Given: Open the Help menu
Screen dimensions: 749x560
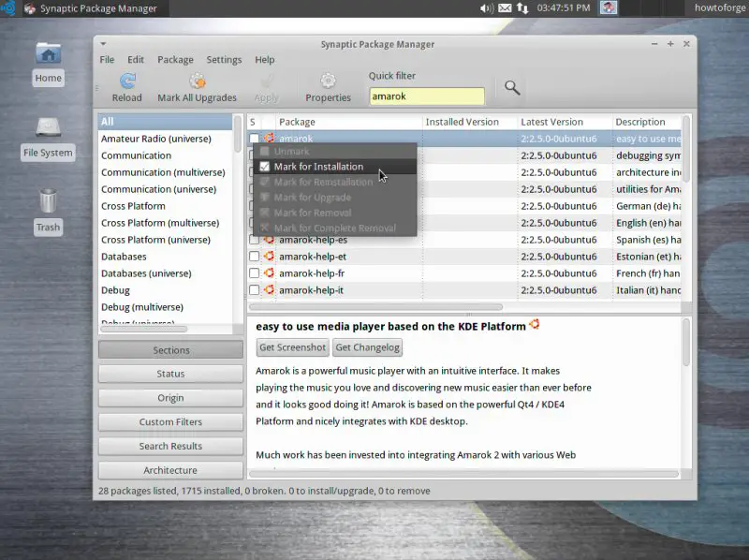Looking at the screenshot, I should [265, 60].
